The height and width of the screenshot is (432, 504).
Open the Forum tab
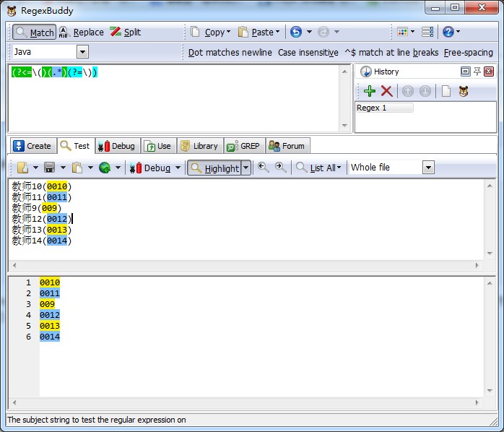pyautogui.click(x=287, y=146)
